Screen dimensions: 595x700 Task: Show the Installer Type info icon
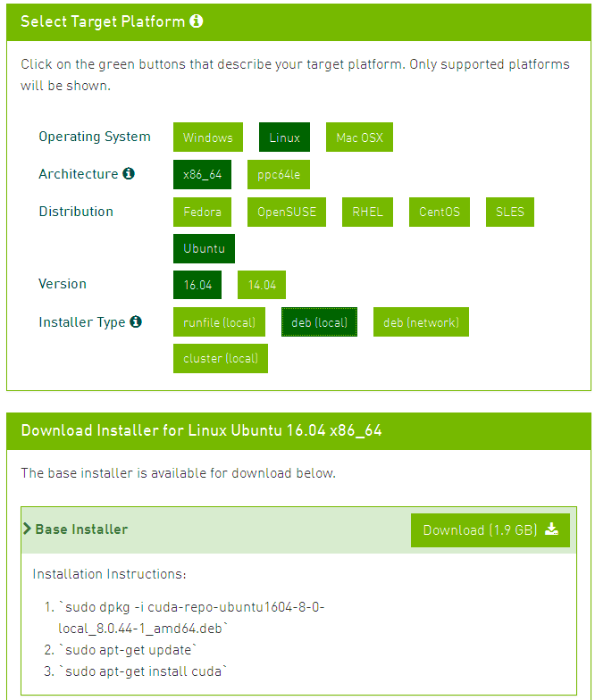136,321
